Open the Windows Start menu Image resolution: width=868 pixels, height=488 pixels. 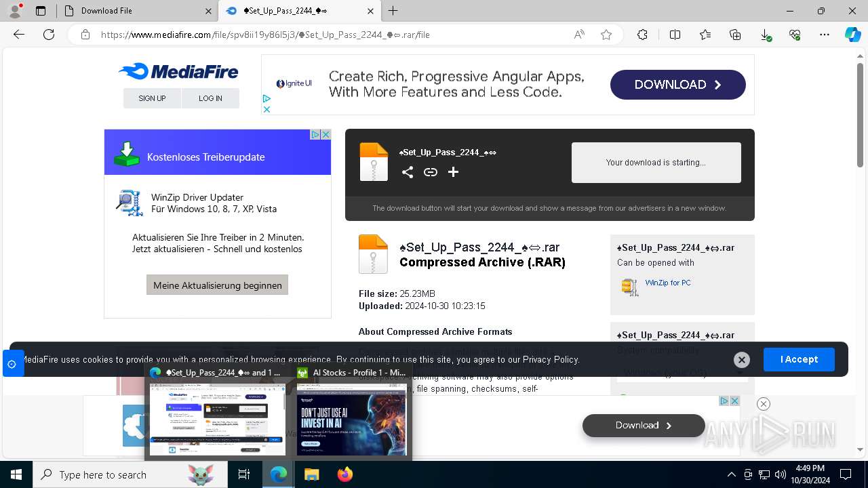point(16,474)
